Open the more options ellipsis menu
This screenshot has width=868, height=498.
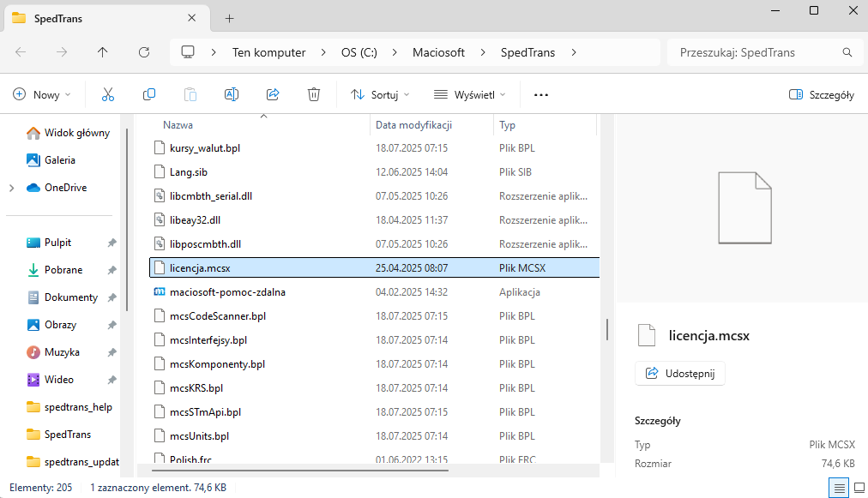pyautogui.click(x=540, y=95)
